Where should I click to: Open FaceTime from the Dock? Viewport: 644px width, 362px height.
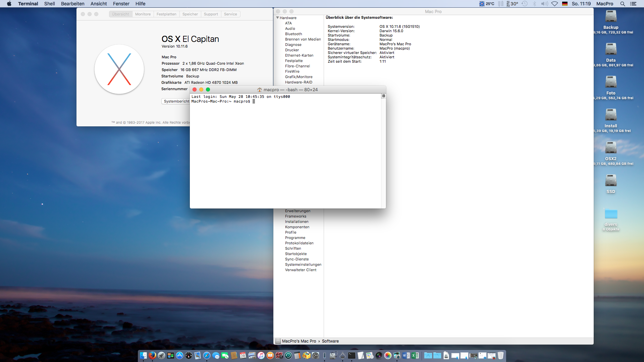[225, 355]
